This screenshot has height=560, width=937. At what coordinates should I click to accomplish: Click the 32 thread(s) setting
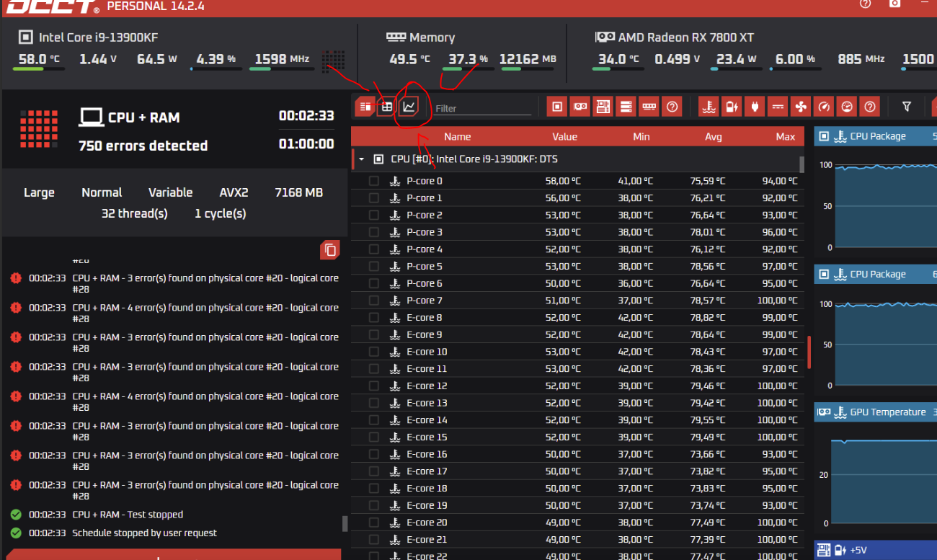click(134, 213)
